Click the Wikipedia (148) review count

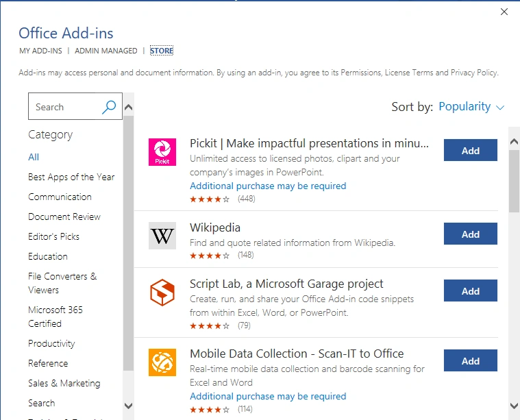point(246,255)
